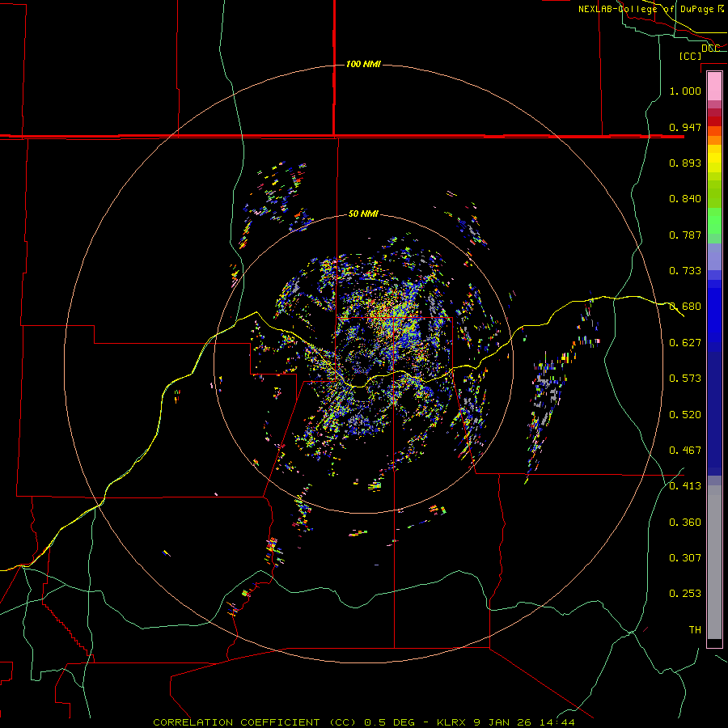The height and width of the screenshot is (728, 728).
Task: Select the 0.787 scale value
Action: 685,235
